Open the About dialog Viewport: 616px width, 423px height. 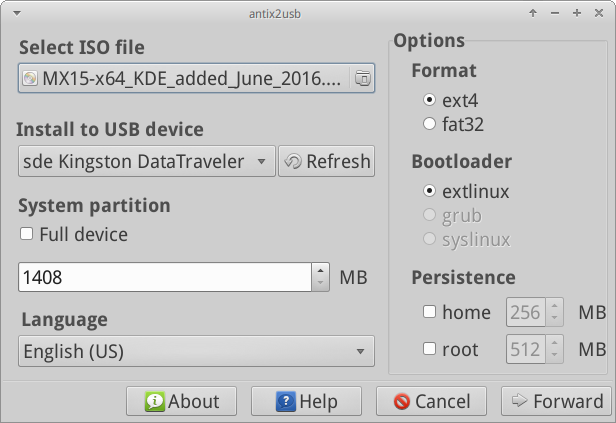click(182, 401)
